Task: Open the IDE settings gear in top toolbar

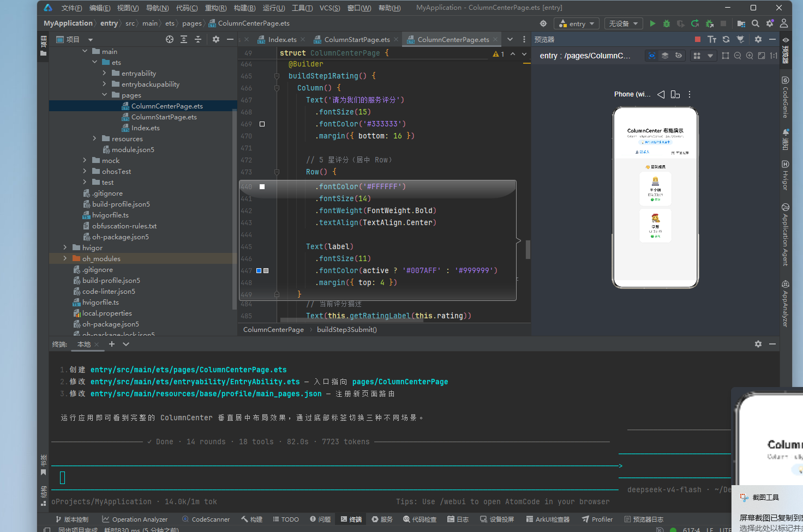Action: pos(770,23)
